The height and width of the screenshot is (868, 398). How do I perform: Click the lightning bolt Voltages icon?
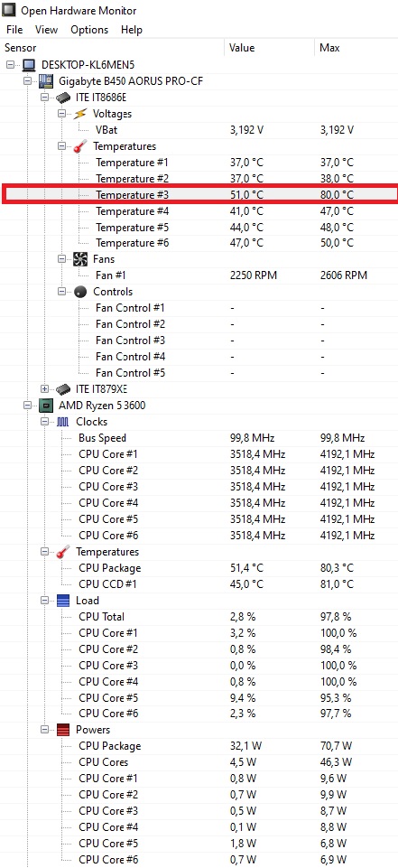click(x=80, y=114)
